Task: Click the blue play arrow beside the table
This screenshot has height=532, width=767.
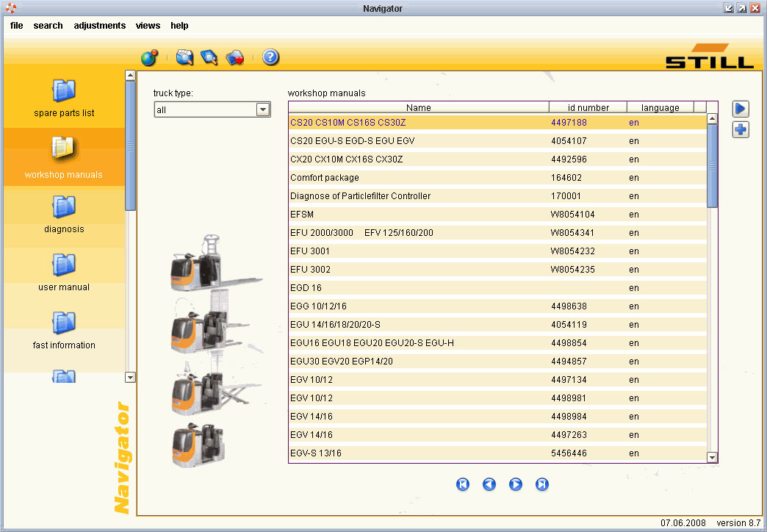Action: click(x=741, y=109)
